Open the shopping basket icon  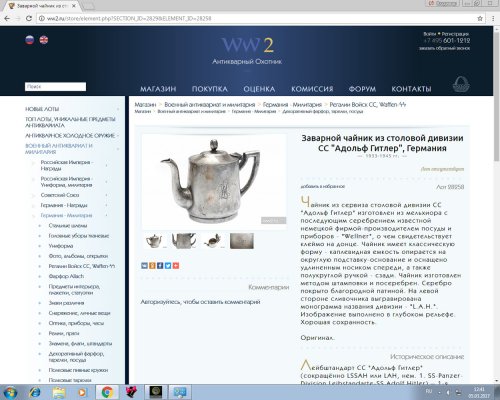click(x=461, y=84)
